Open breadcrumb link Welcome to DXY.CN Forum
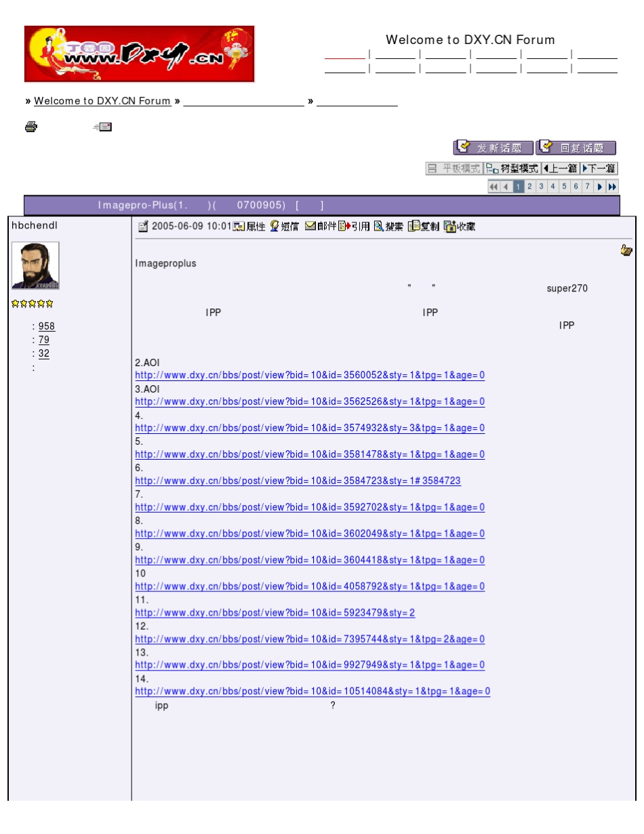This screenshot has width=644, height=834. [102, 101]
